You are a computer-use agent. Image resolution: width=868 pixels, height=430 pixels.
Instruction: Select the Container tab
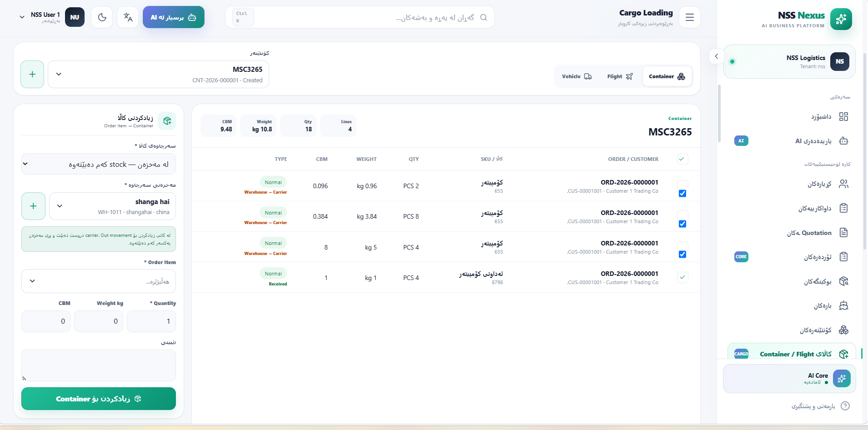(667, 76)
